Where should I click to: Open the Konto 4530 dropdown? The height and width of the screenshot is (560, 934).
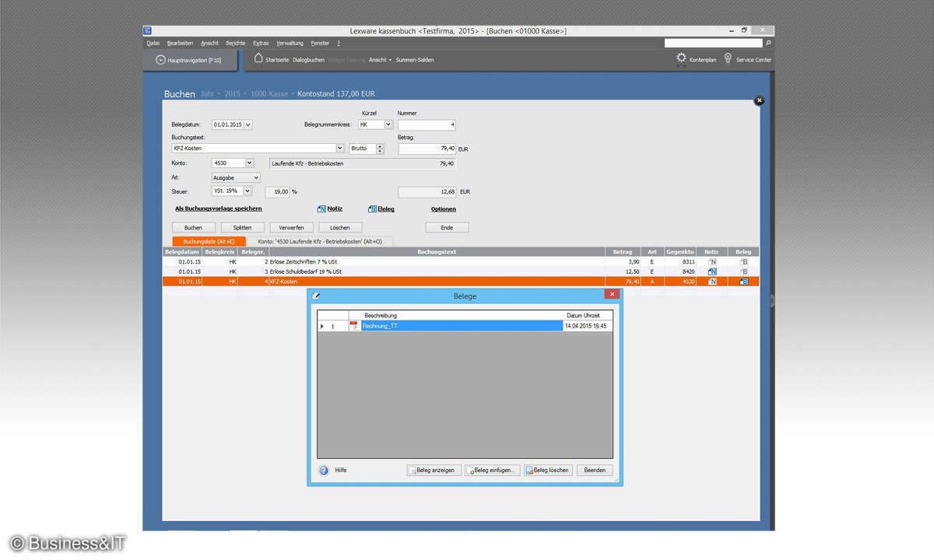pyautogui.click(x=250, y=163)
